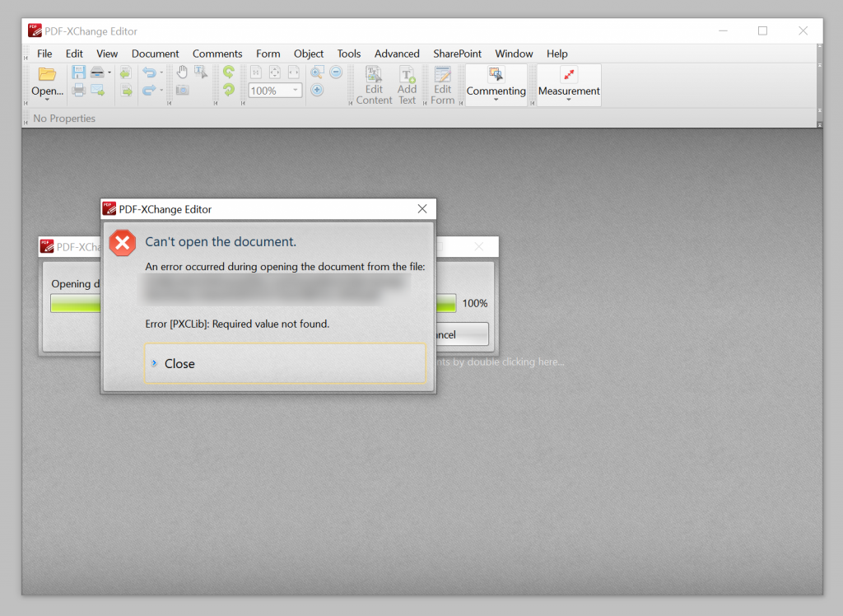Open the Help menu

tap(557, 54)
